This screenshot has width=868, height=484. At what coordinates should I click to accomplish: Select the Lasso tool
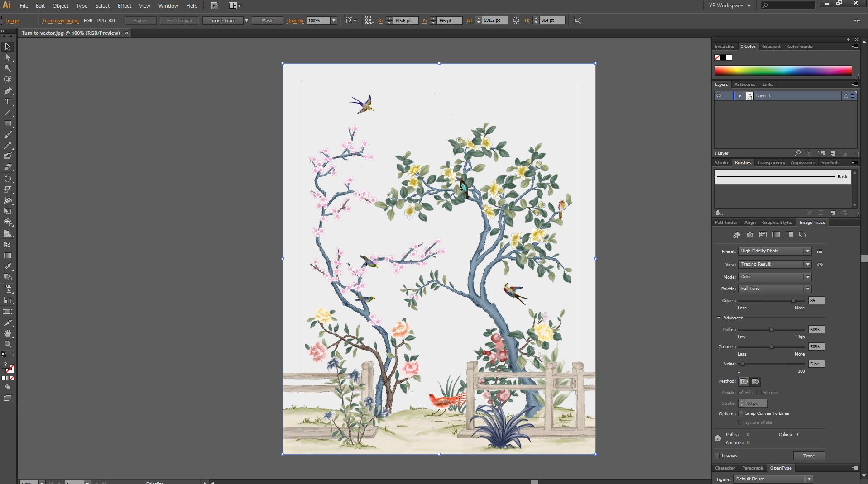pyautogui.click(x=8, y=80)
